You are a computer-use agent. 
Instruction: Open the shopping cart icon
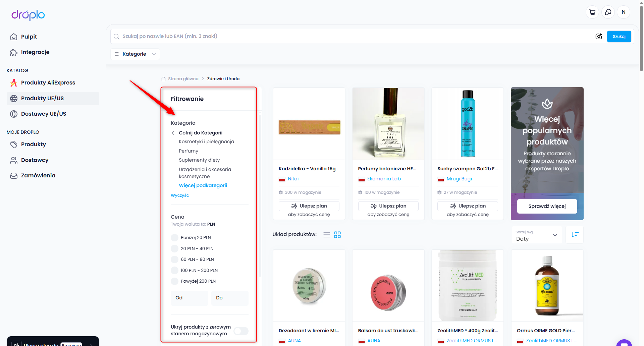[x=592, y=12]
